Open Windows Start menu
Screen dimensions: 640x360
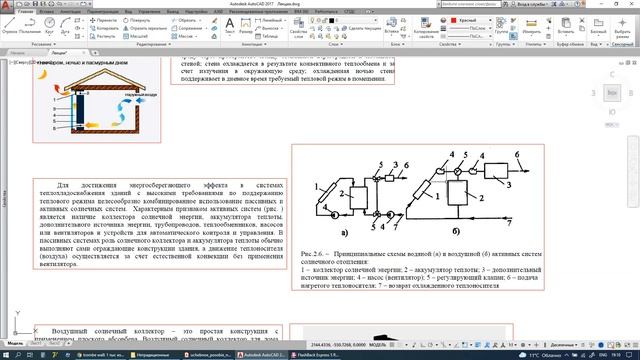click(6, 355)
